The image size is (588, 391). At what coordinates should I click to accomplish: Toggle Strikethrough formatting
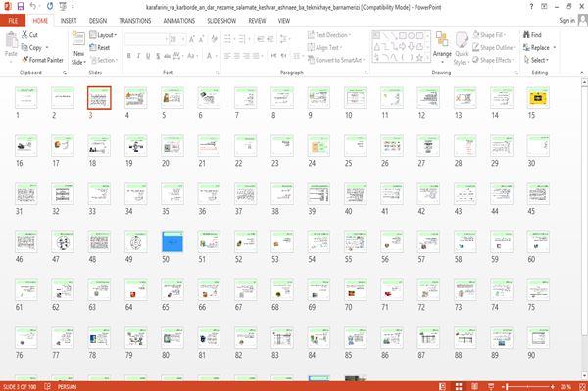tap(168, 56)
